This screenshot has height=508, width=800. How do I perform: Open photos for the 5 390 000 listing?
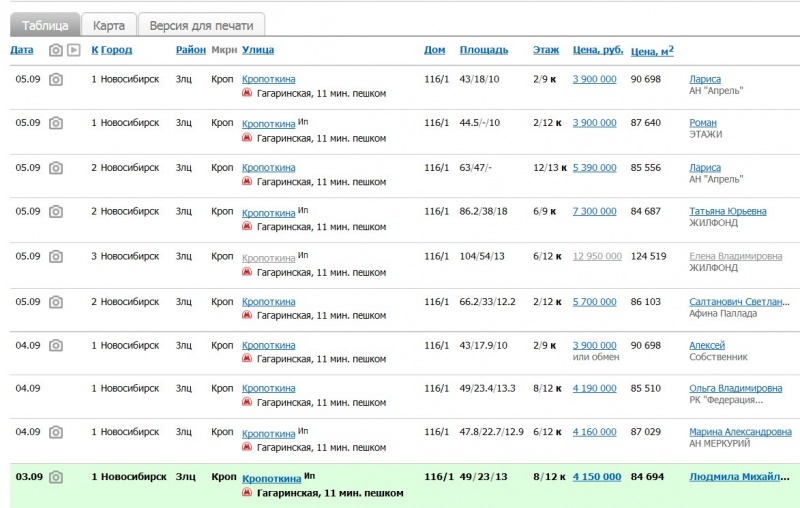[56, 168]
